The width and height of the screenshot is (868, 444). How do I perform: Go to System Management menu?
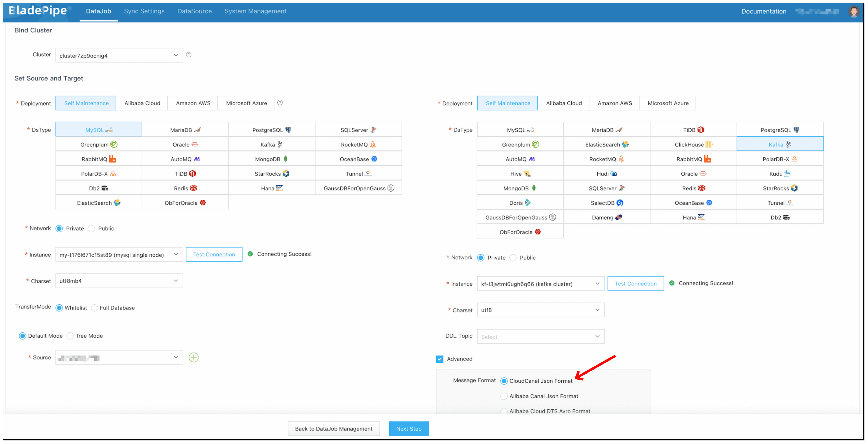coord(255,11)
